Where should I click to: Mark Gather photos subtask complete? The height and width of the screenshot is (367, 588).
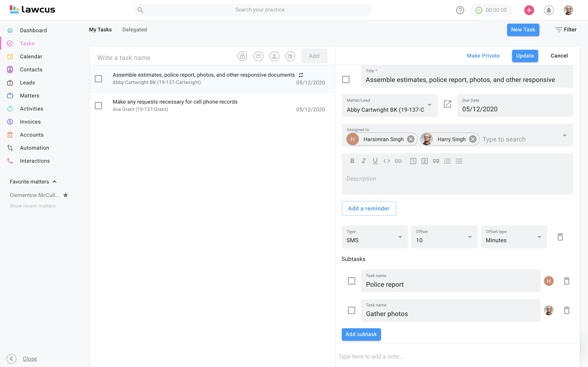tap(351, 310)
